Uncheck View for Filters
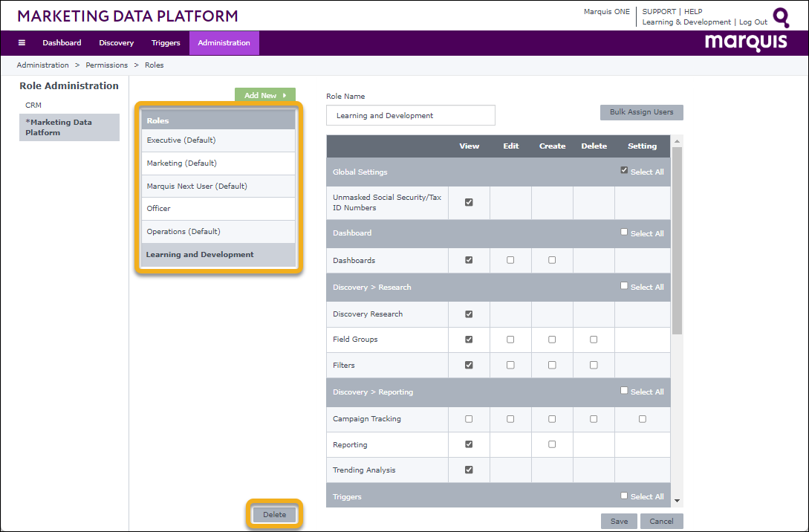 click(x=469, y=365)
